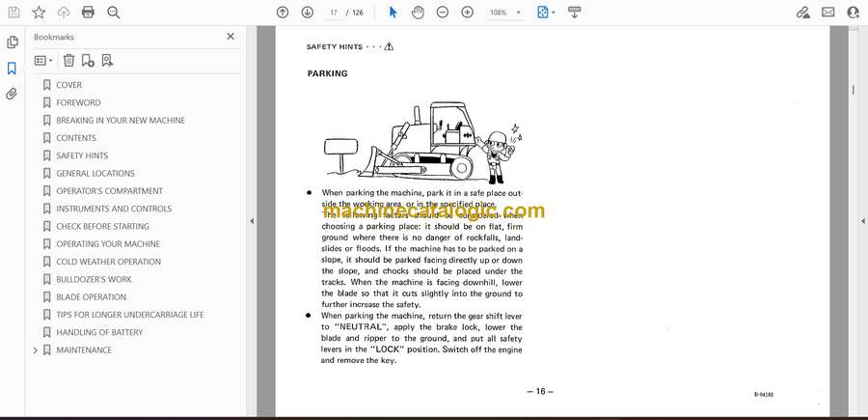Click the share link icon

(x=802, y=13)
